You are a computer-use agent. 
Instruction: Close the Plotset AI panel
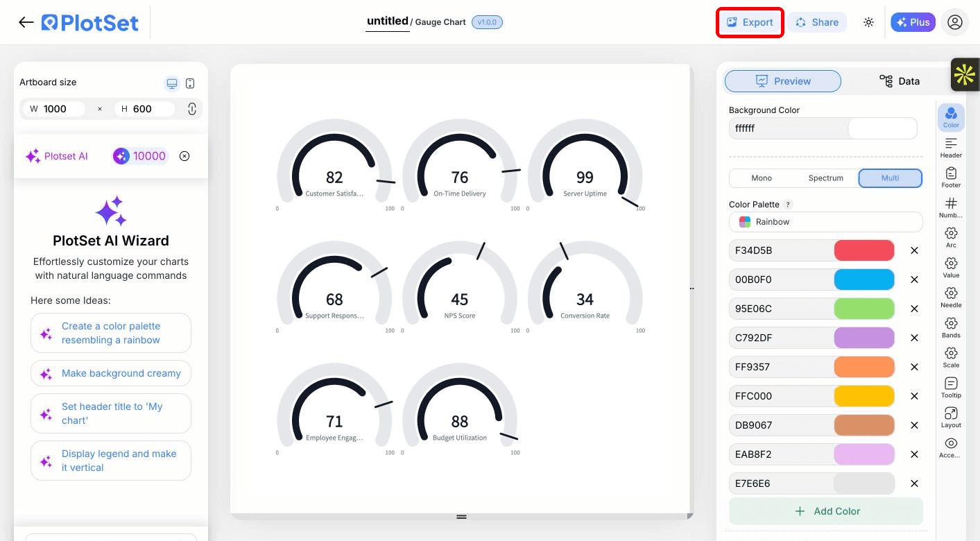(184, 156)
